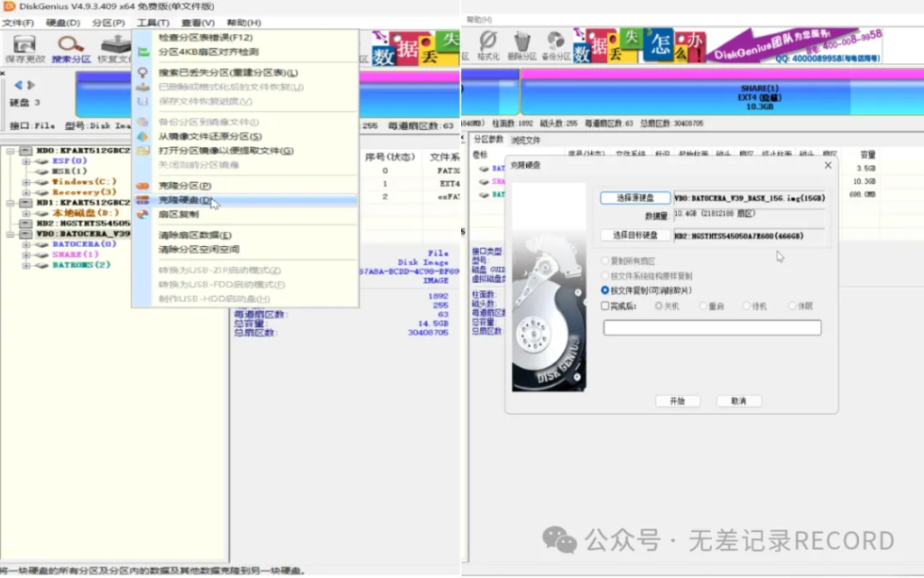Image resolution: width=924 pixels, height=578 pixels.
Task: Click the drive icon of Windows(C:)
Action: 42,182
